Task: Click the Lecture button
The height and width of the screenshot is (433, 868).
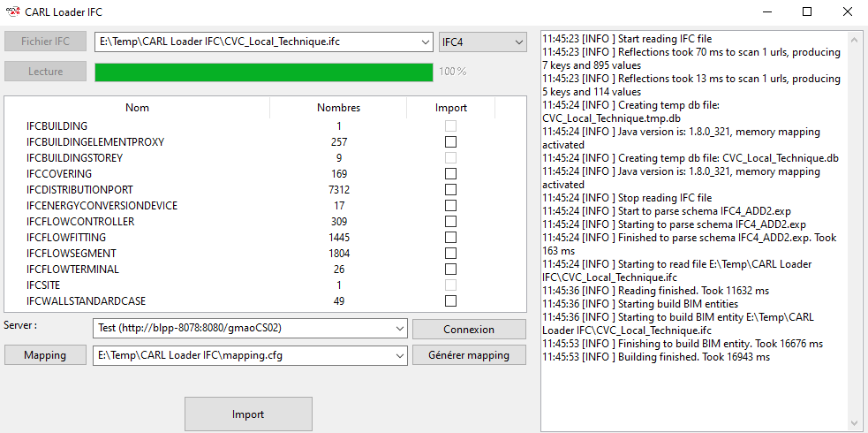Action: (x=45, y=72)
